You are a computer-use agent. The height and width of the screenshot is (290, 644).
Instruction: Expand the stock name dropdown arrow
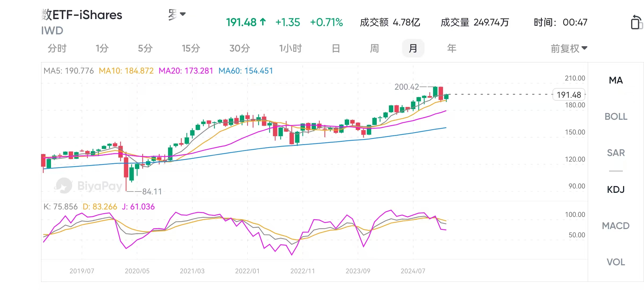coord(183,14)
